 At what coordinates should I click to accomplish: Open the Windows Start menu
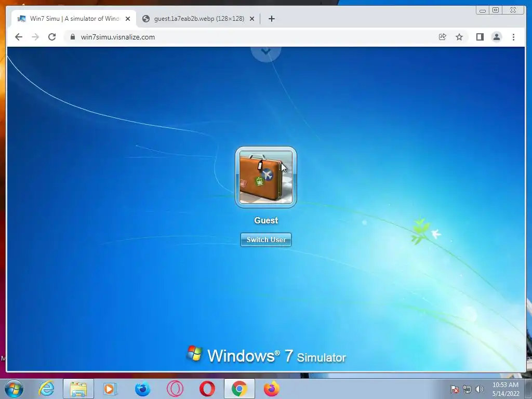tap(14, 389)
